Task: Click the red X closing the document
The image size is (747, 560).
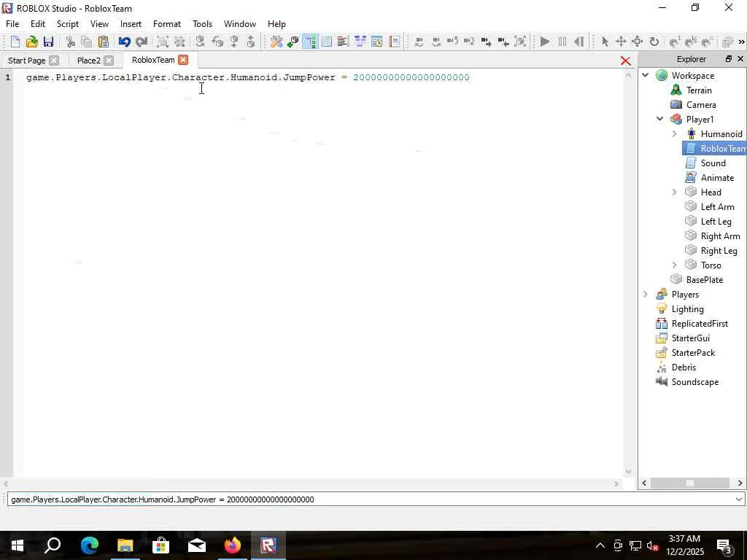Action: 625,61
